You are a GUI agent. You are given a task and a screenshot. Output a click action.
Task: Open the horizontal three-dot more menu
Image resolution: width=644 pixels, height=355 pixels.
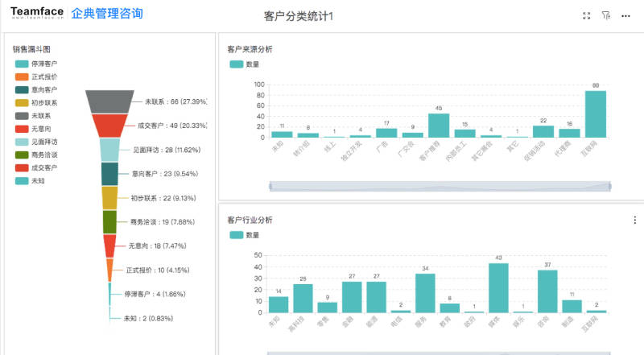pos(625,15)
